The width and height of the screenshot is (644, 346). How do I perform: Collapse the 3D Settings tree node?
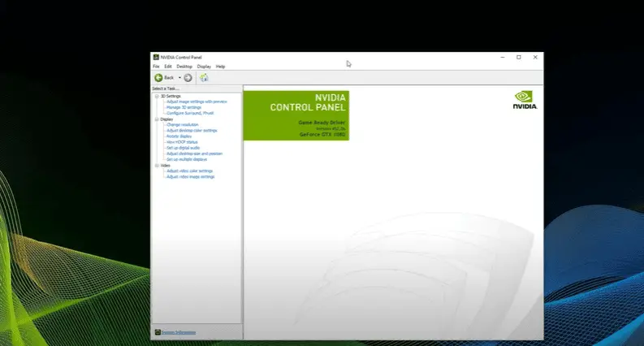[157, 96]
